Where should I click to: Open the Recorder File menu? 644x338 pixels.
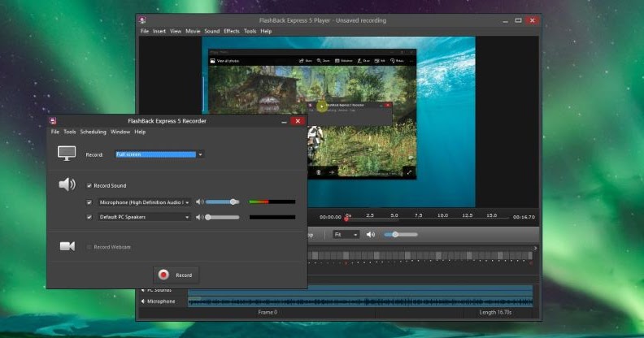[55, 132]
